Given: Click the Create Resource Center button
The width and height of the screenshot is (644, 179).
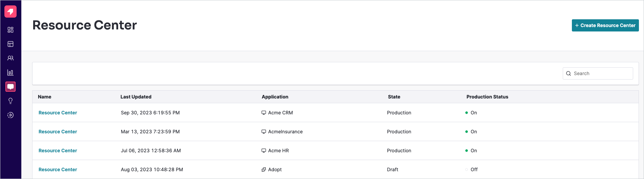Looking at the screenshot, I should point(605,25).
